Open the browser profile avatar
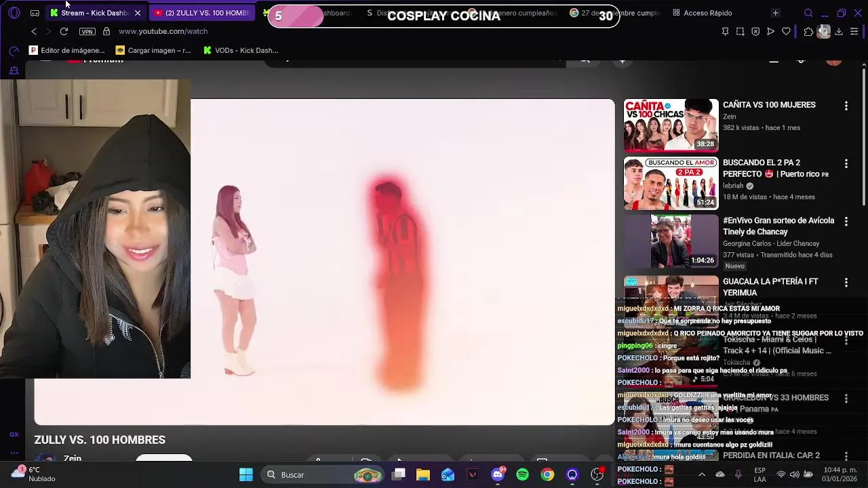The image size is (868, 488). click(824, 31)
